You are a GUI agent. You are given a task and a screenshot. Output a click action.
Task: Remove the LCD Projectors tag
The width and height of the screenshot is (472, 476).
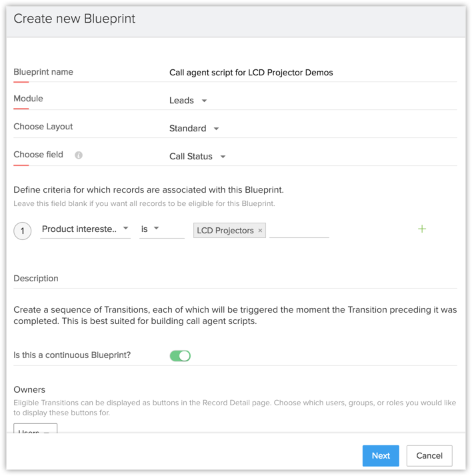(x=260, y=231)
